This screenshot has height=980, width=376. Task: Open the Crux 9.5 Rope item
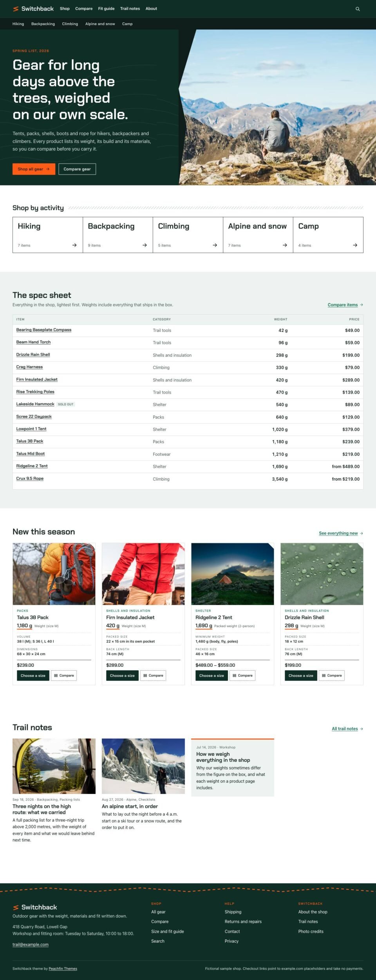point(30,479)
